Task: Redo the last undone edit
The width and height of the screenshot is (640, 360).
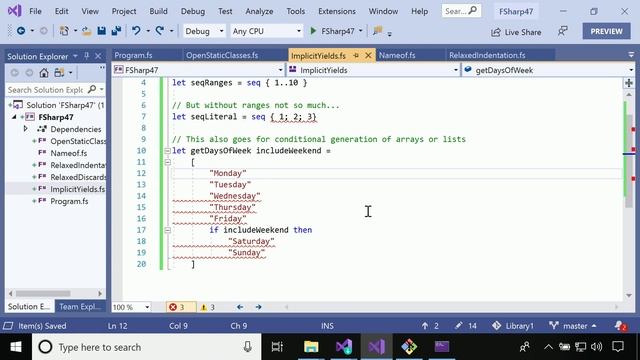Action: tap(160, 31)
